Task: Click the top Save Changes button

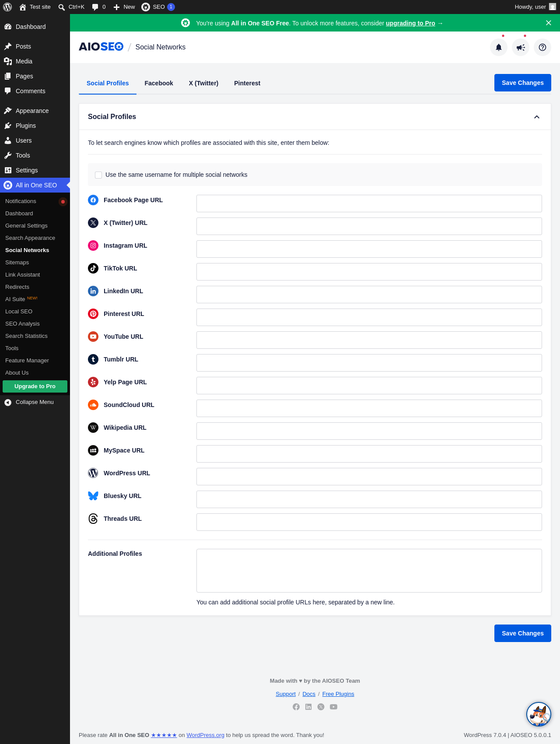Action: [x=523, y=83]
